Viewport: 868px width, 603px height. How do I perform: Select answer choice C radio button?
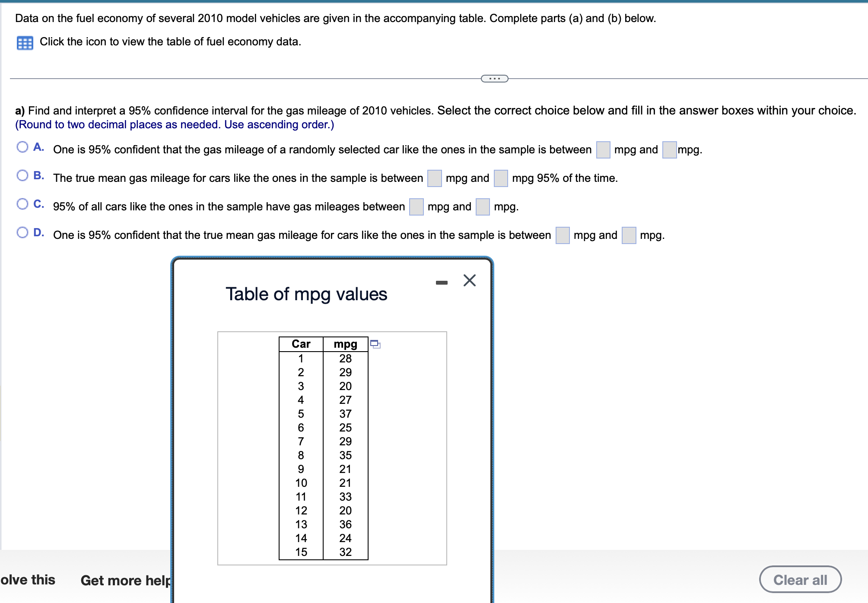pos(22,204)
